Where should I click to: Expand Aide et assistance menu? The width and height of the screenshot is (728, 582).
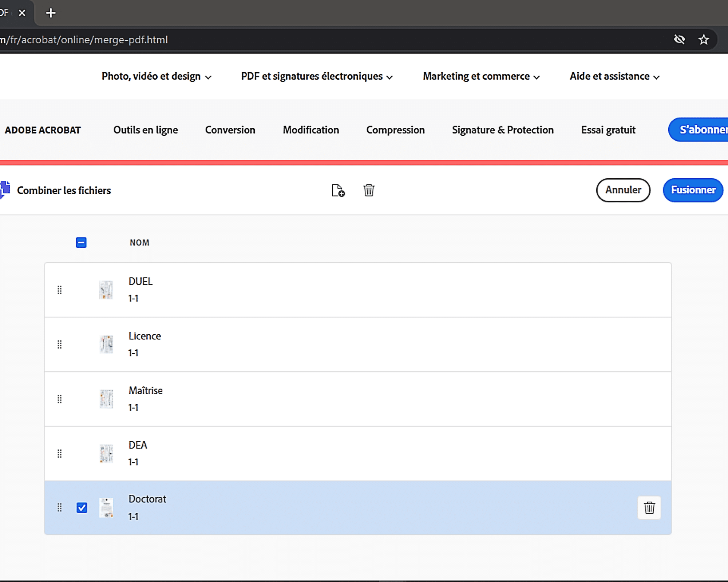615,76
